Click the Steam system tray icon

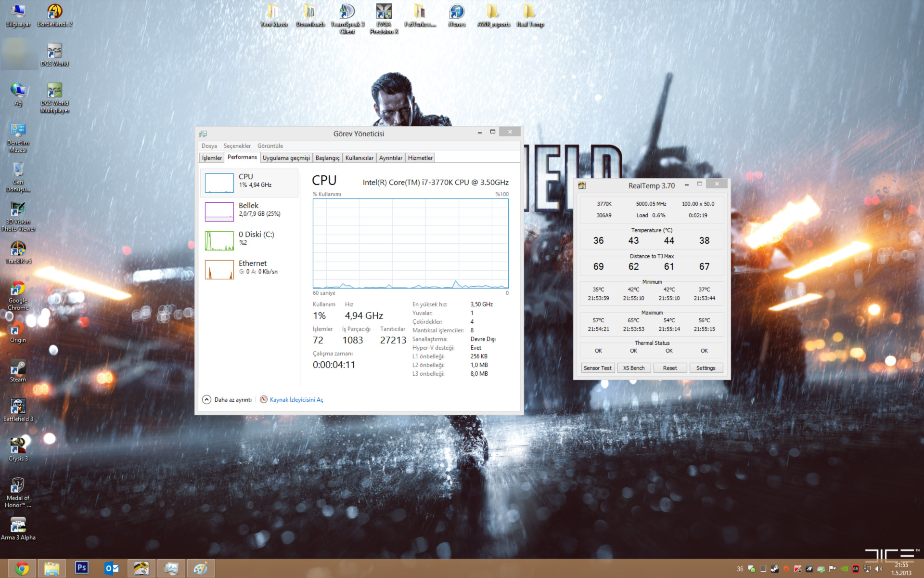coord(774,569)
